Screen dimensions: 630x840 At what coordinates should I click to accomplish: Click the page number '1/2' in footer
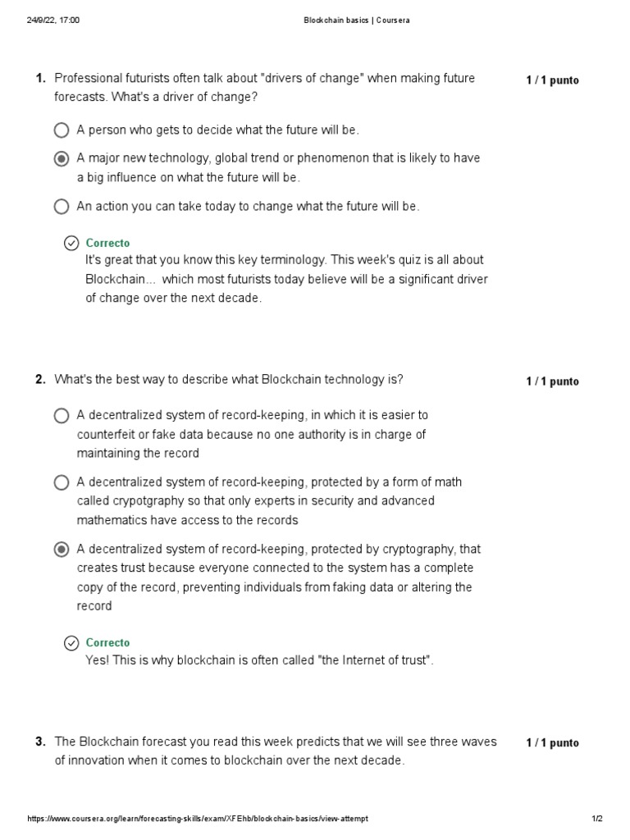click(x=596, y=819)
